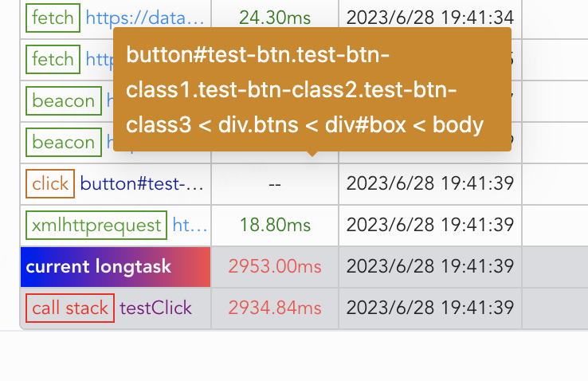588x381 pixels.
Task: Click the current longtask gradient label
Action: (116, 267)
